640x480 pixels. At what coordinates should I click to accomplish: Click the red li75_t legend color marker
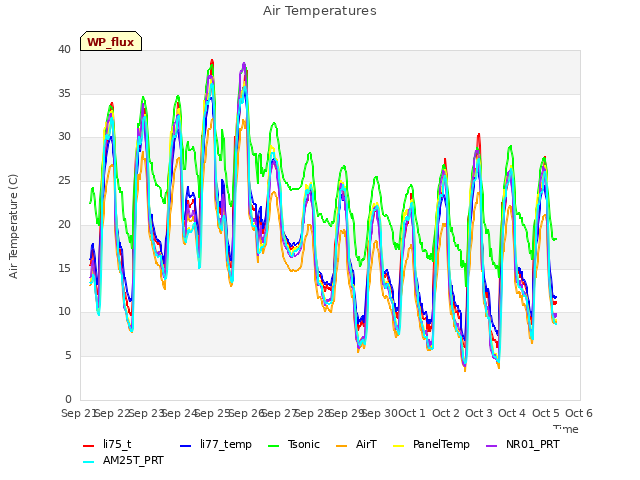(x=89, y=446)
